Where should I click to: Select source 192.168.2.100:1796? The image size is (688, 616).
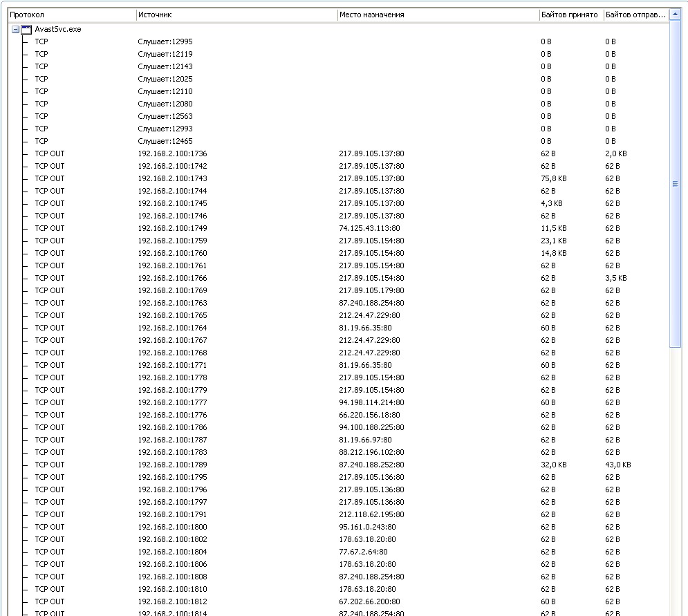(172, 489)
